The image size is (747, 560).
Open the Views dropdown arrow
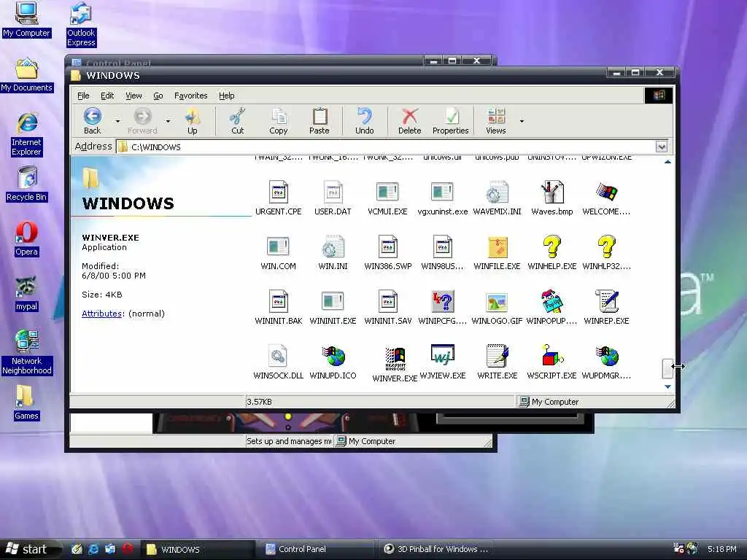[522, 121]
